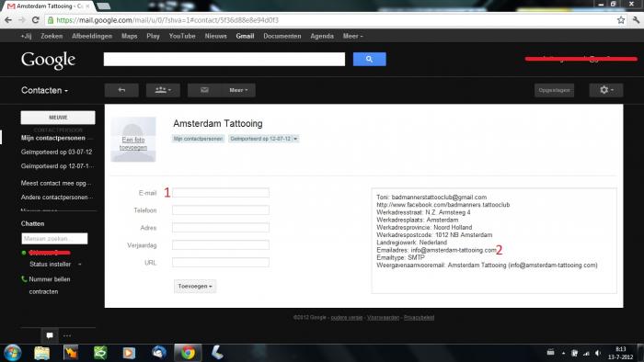Open the Contacten switcher dropdown
The height and width of the screenshot is (362, 644).
click(44, 90)
